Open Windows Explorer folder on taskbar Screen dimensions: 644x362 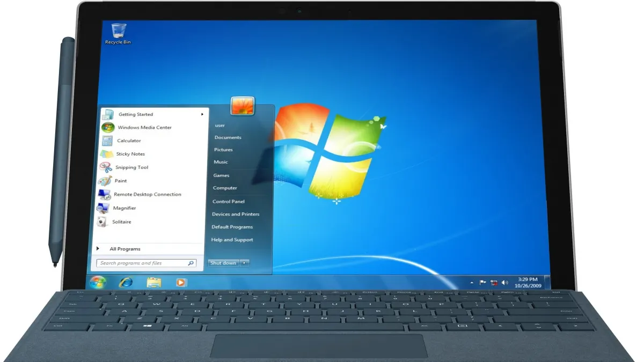(154, 282)
